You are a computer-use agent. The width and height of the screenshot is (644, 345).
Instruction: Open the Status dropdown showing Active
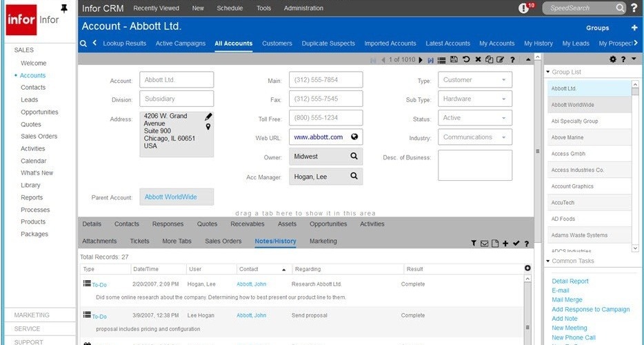pos(475,117)
